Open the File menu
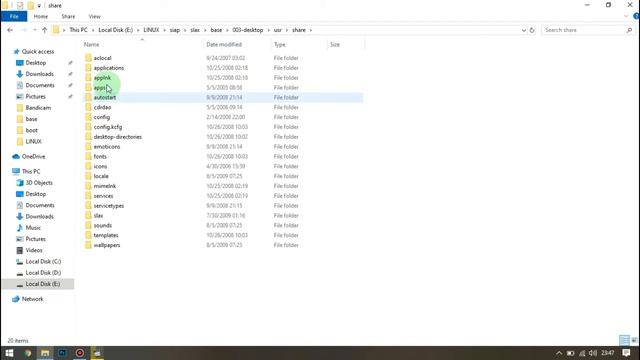Image resolution: width=640 pixels, height=360 pixels. [14, 16]
